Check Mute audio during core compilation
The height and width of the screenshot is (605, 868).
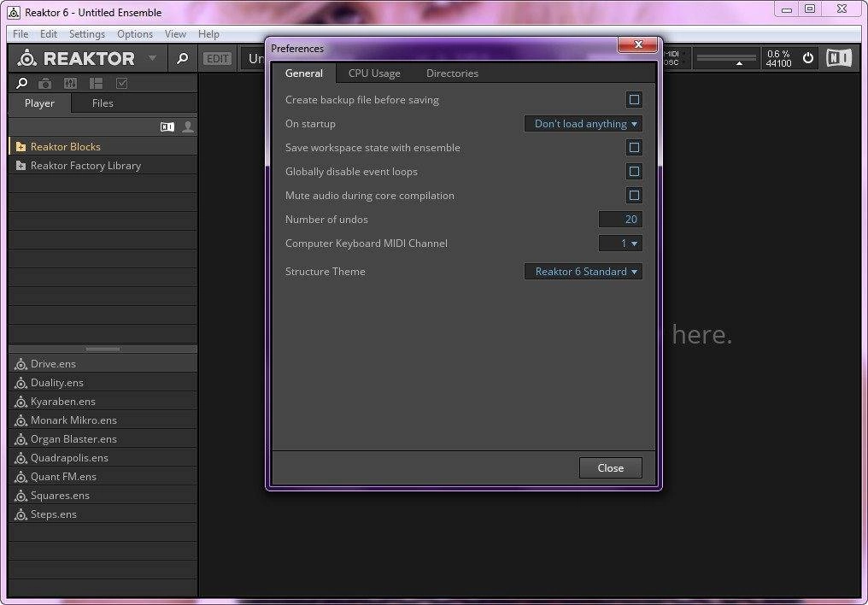634,195
